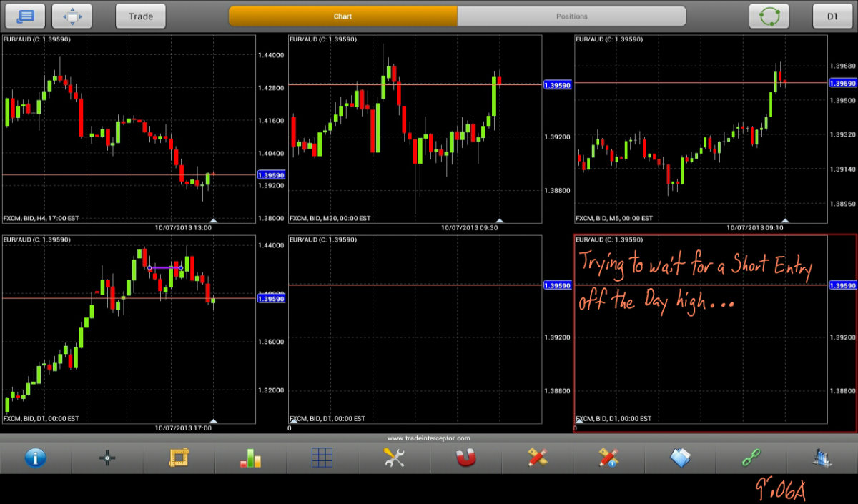Click 1.32000 price on D1 chart axis
The width and height of the screenshot is (858, 504).
[272, 390]
